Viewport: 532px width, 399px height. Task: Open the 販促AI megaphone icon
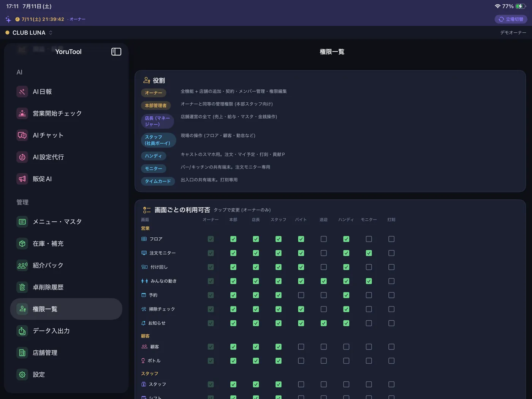22,179
